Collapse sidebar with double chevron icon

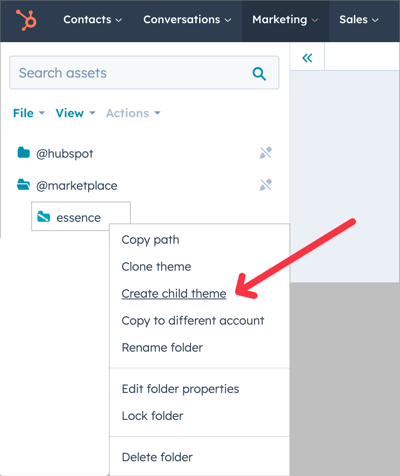point(307,58)
